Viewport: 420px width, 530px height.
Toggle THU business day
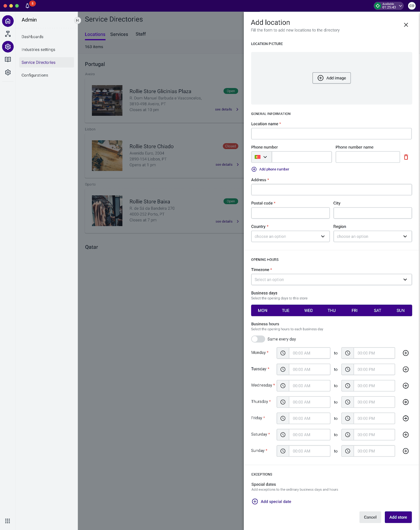tap(332, 310)
